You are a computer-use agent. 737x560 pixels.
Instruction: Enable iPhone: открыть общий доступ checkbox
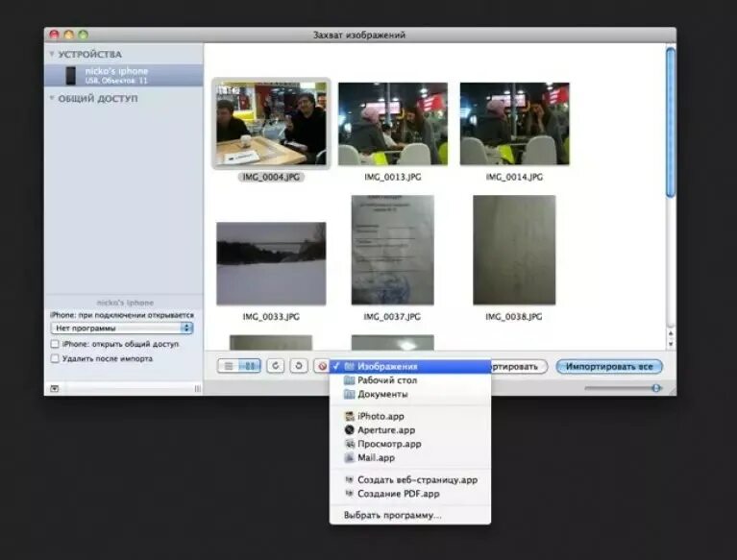click(x=55, y=344)
